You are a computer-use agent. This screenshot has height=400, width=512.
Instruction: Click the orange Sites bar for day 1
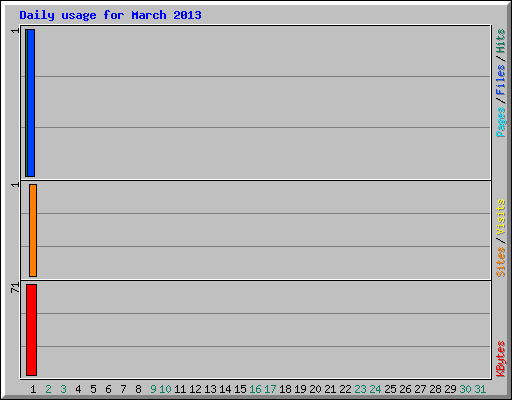coord(33,230)
